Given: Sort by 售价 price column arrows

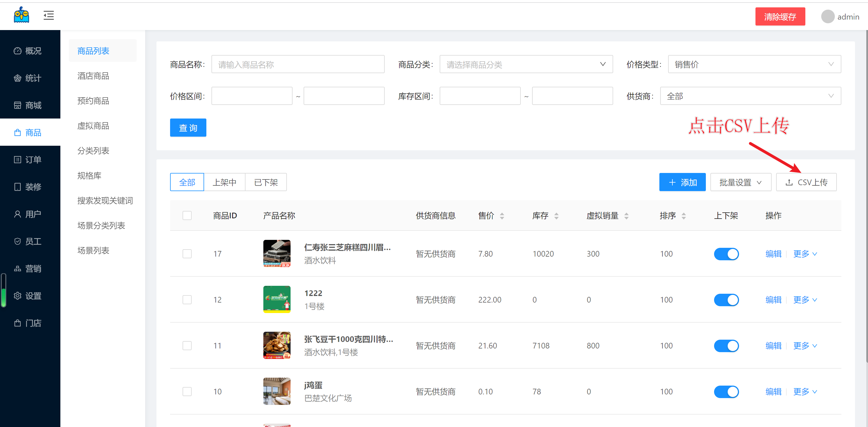Looking at the screenshot, I should (x=502, y=216).
